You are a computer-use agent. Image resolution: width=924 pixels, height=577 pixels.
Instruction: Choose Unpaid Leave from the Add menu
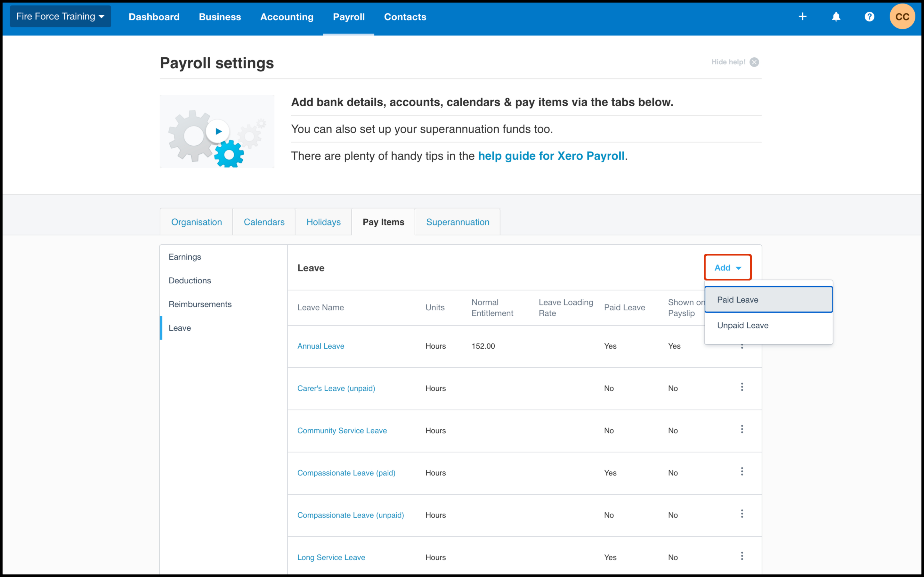click(742, 325)
